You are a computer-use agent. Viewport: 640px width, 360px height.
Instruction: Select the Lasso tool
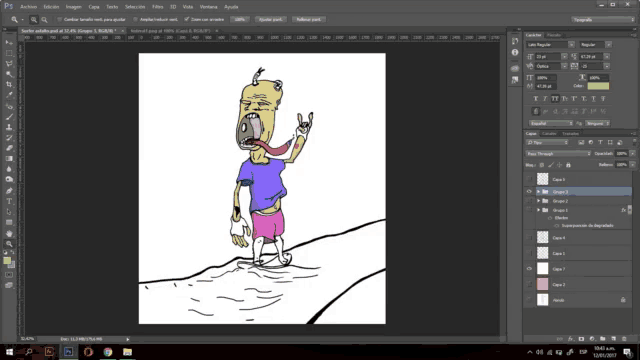9,64
